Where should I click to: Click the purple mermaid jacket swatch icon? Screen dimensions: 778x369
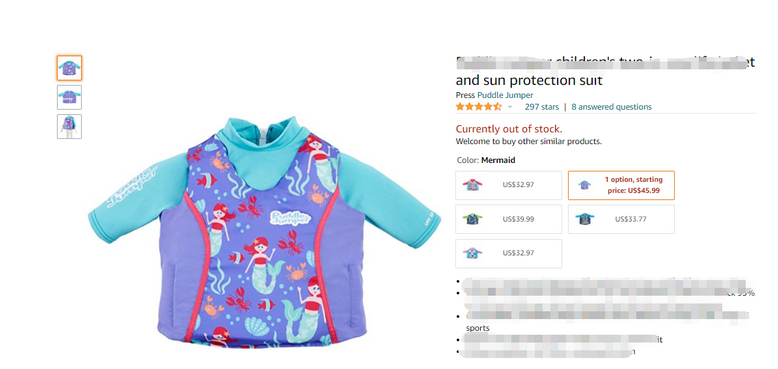(x=584, y=185)
